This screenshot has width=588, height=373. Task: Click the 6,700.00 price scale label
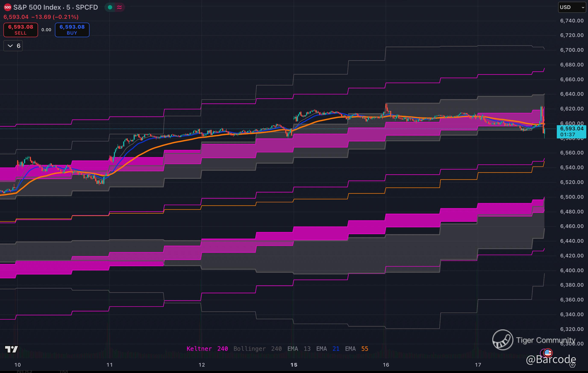572,50
